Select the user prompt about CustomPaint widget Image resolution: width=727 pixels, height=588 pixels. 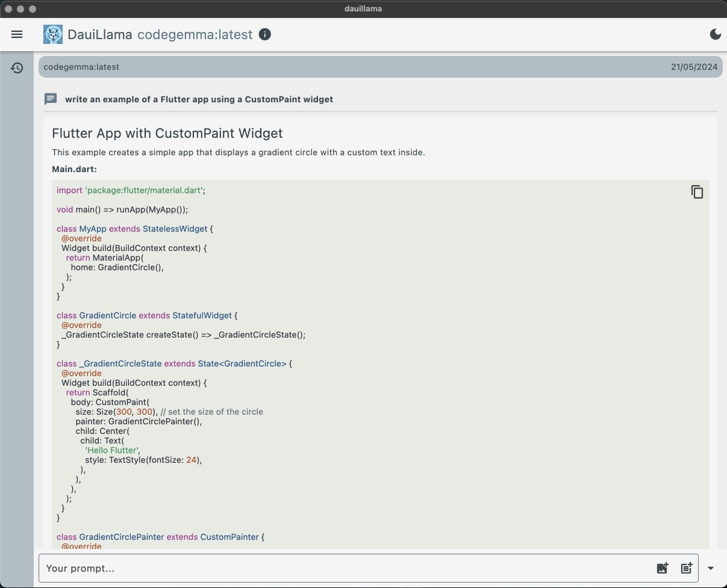[199, 99]
